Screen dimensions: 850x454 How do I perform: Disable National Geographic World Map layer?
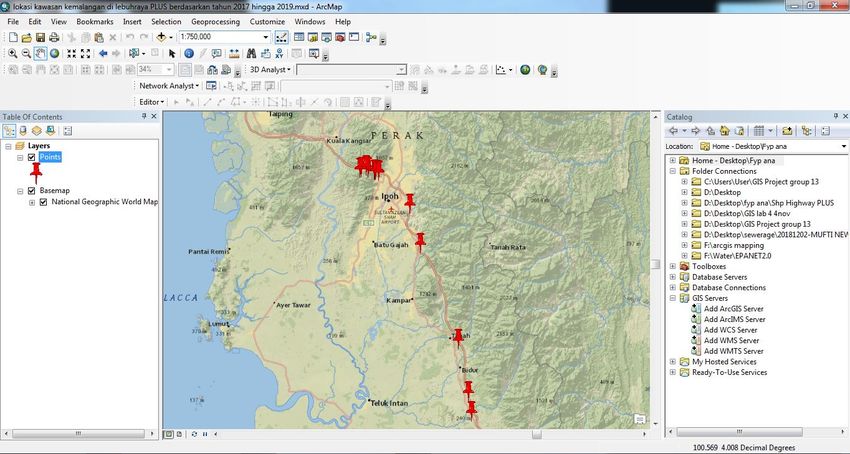pyautogui.click(x=43, y=202)
